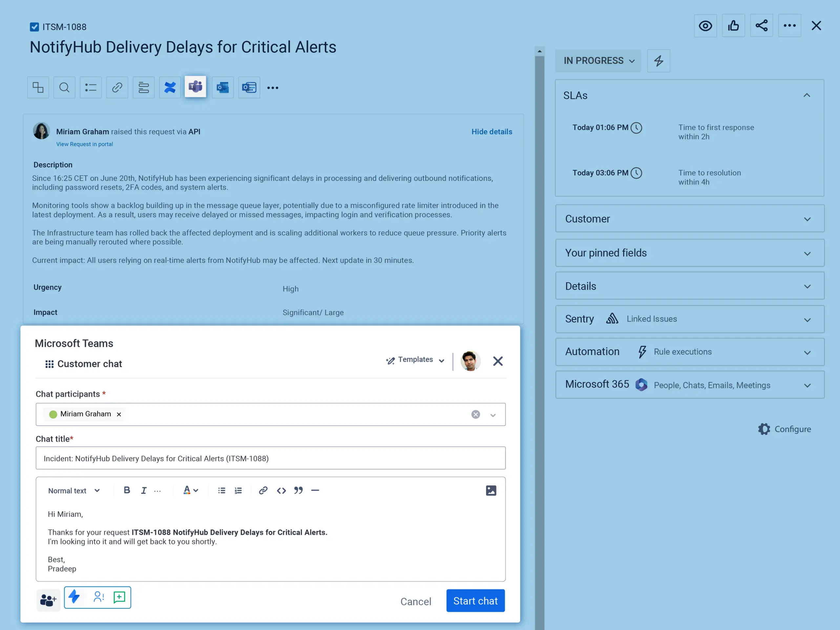The image size is (840, 630).
Task: Click the Start chat button
Action: pyautogui.click(x=475, y=601)
